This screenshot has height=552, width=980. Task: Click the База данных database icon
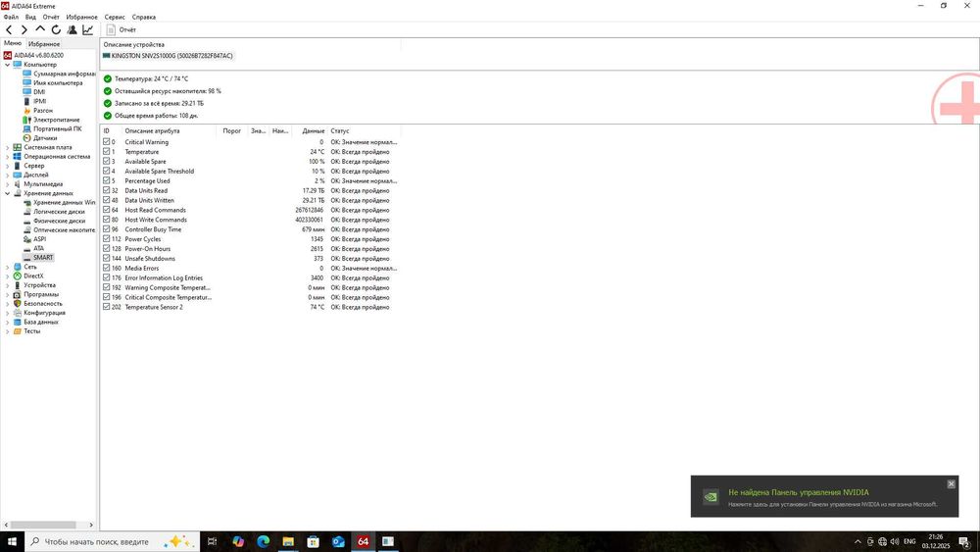pos(17,322)
